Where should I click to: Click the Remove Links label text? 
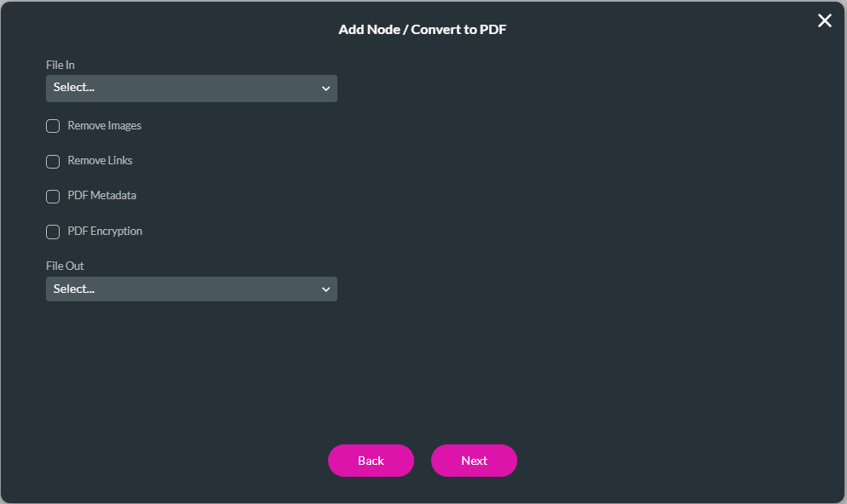(101, 161)
